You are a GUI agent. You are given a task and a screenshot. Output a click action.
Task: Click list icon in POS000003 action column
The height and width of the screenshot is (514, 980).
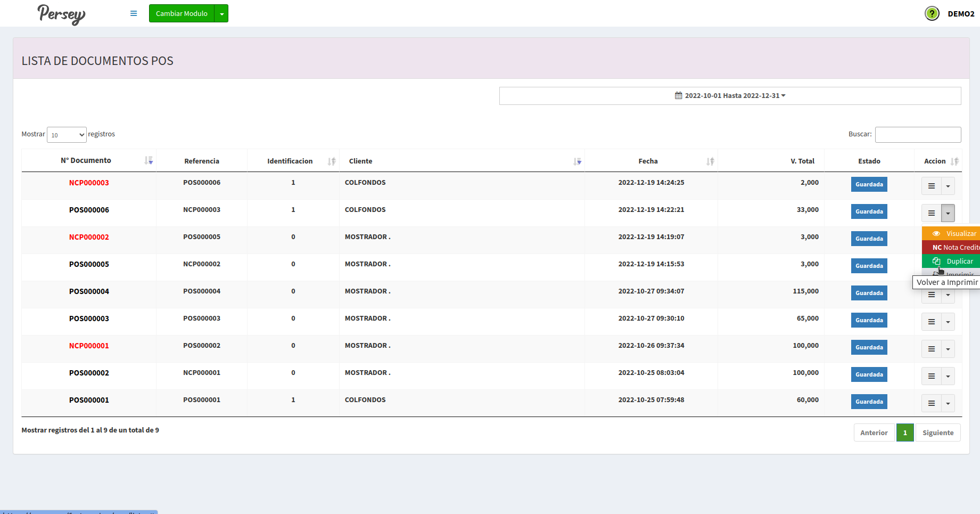tap(931, 322)
